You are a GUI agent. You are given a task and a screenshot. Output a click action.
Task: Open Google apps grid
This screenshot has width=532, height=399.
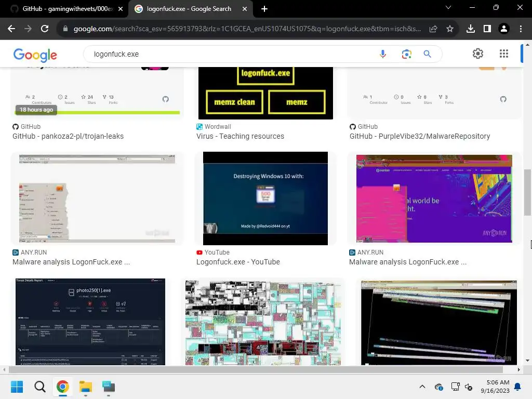tap(504, 54)
